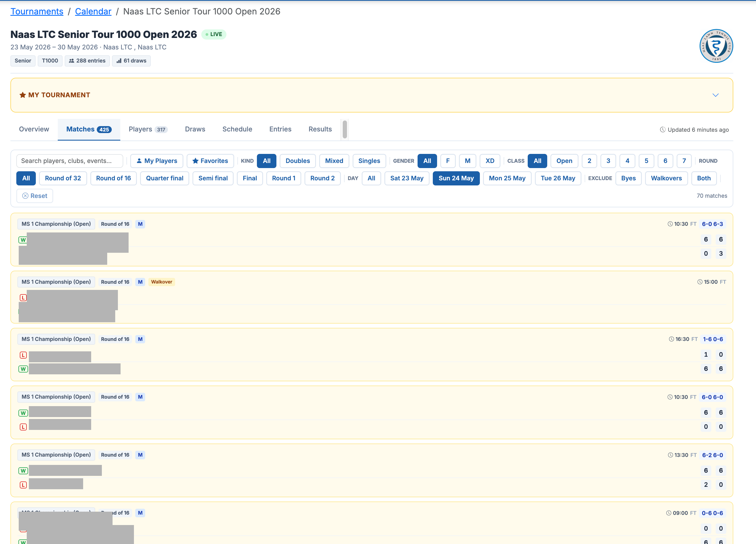756x544 pixels.
Task: Filter to Round of 16 round
Action: click(x=113, y=178)
